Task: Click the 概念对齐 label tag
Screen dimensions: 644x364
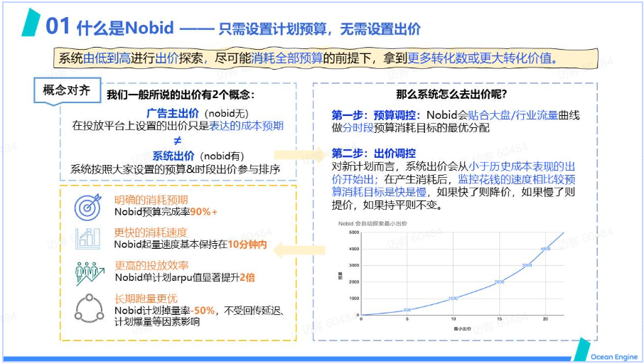Action: (x=66, y=90)
